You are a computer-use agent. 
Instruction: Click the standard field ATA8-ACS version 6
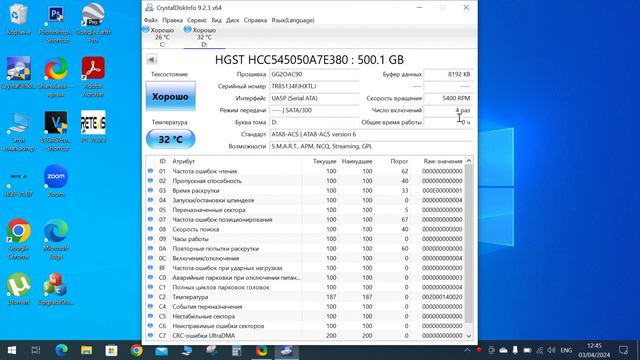point(371,134)
